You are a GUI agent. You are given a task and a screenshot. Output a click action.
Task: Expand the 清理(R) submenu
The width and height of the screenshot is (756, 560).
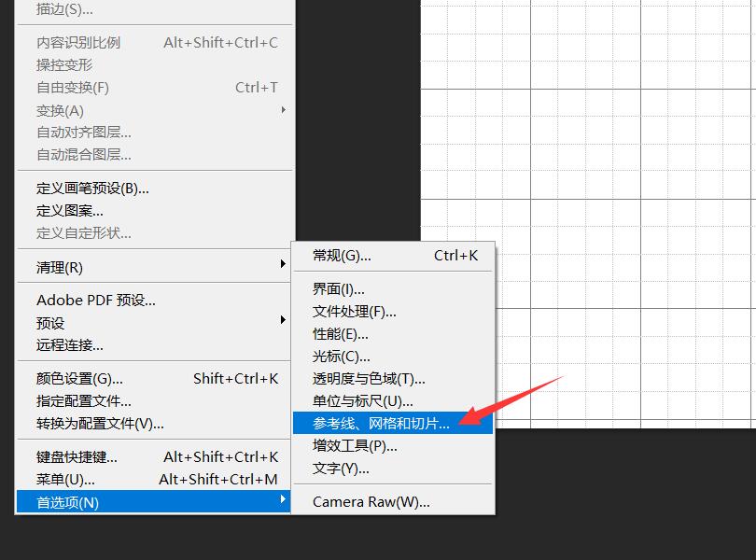click(x=155, y=267)
